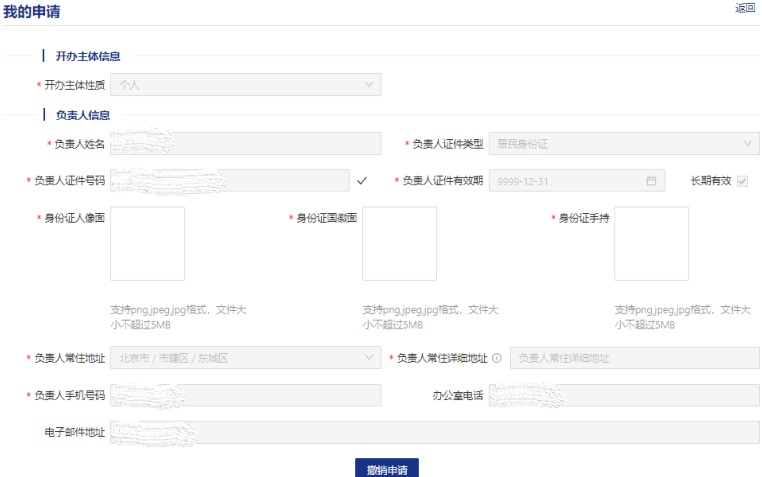
Task: Click the 身份证国徽面 upload box
Action: (399, 244)
